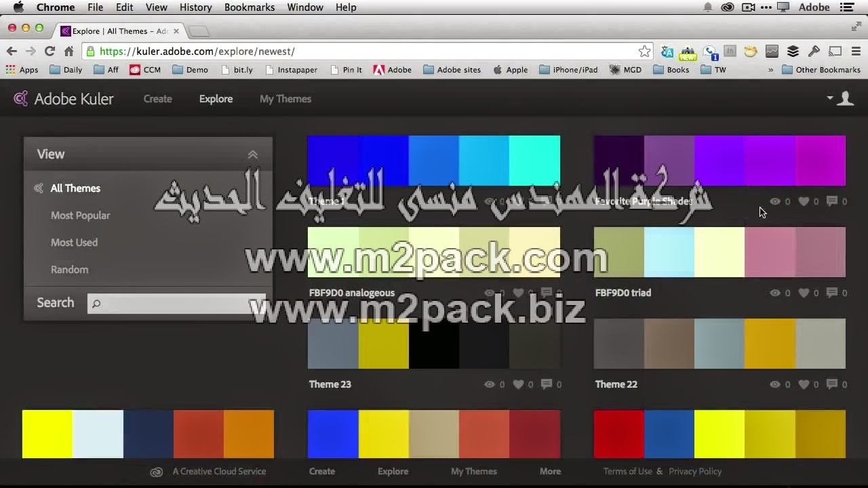
Task: Open the Daily bookmarks folder
Action: pos(66,70)
